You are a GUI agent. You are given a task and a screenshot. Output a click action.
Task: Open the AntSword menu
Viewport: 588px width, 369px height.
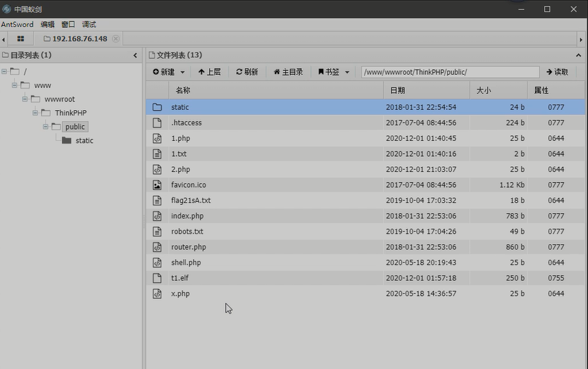(x=17, y=24)
